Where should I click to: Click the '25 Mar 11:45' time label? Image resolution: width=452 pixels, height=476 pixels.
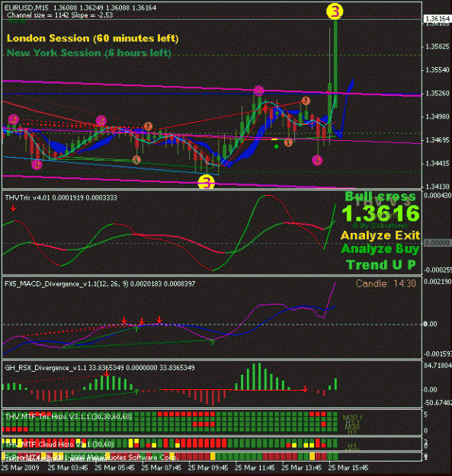pyautogui.click(x=255, y=468)
